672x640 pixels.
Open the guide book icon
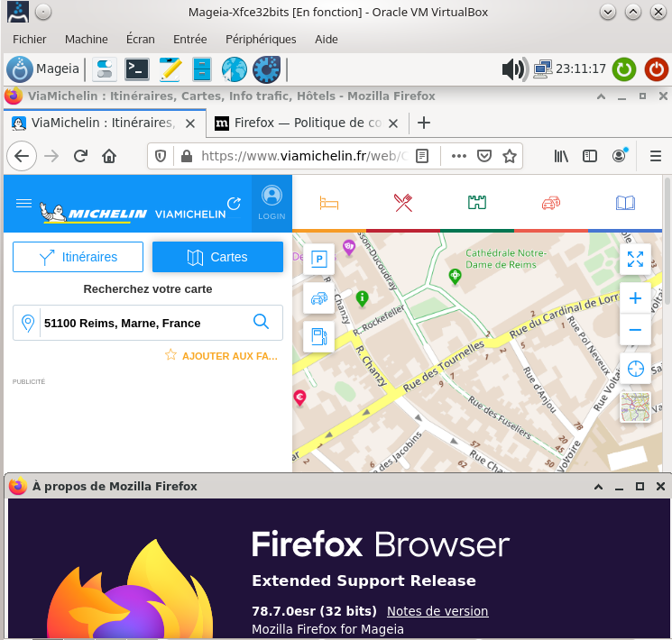tap(625, 203)
